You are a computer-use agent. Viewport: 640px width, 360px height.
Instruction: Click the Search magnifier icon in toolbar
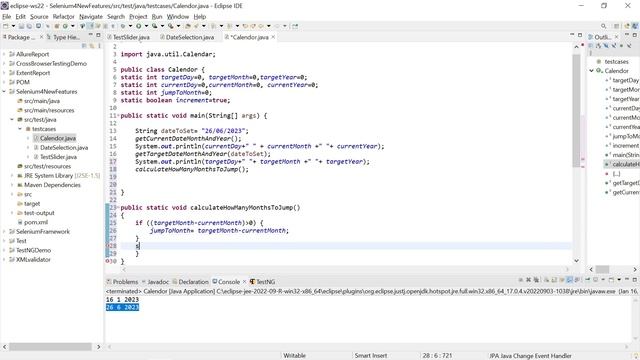(604, 26)
